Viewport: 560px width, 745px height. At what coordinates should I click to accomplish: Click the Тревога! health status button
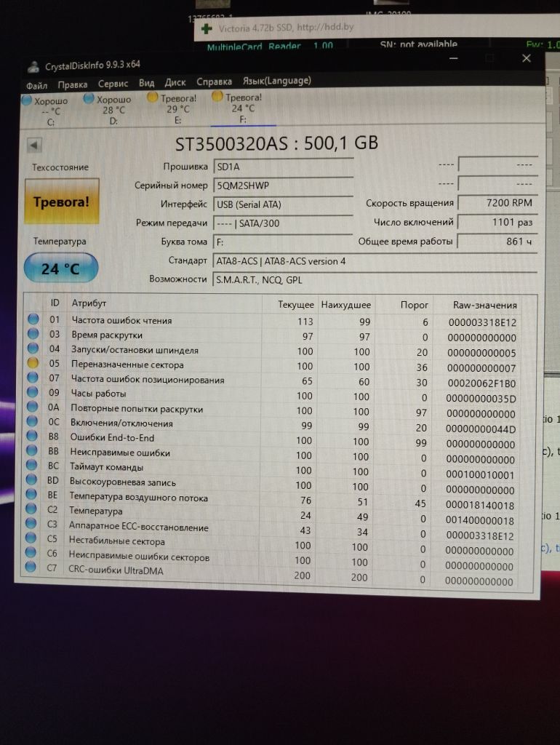62,202
